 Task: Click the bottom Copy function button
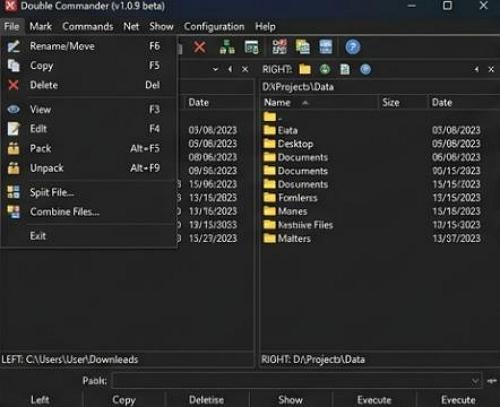click(x=124, y=400)
